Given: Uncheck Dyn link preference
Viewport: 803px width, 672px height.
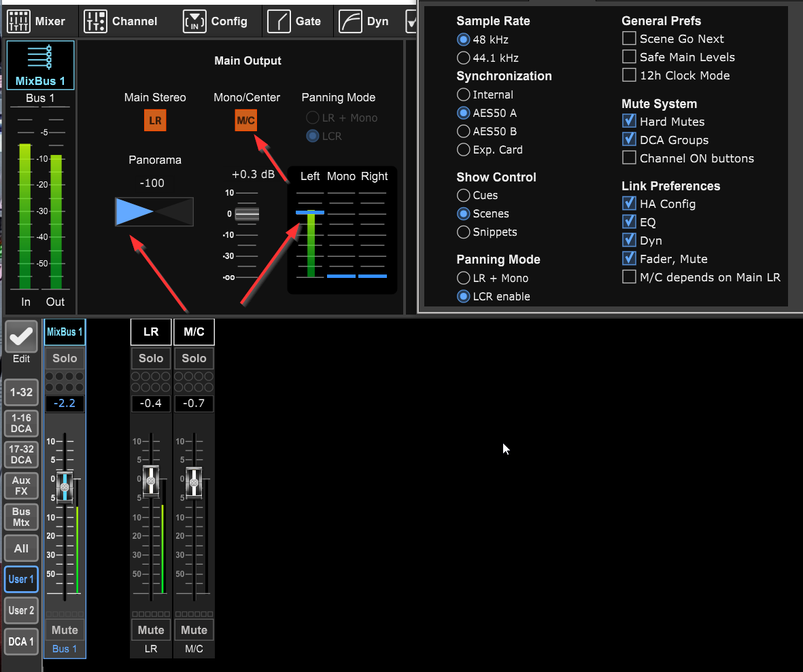Looking at the screenshot, I should [629, 241].
